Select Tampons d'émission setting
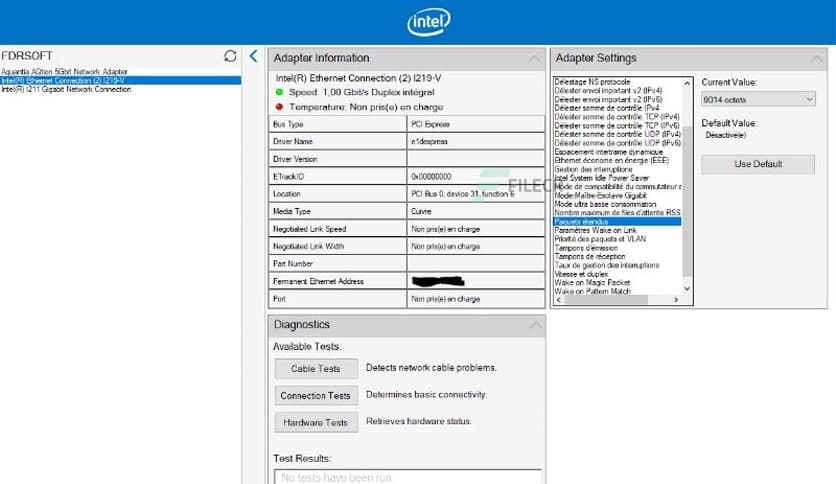The image size is (836, 484). pos(586,247)
